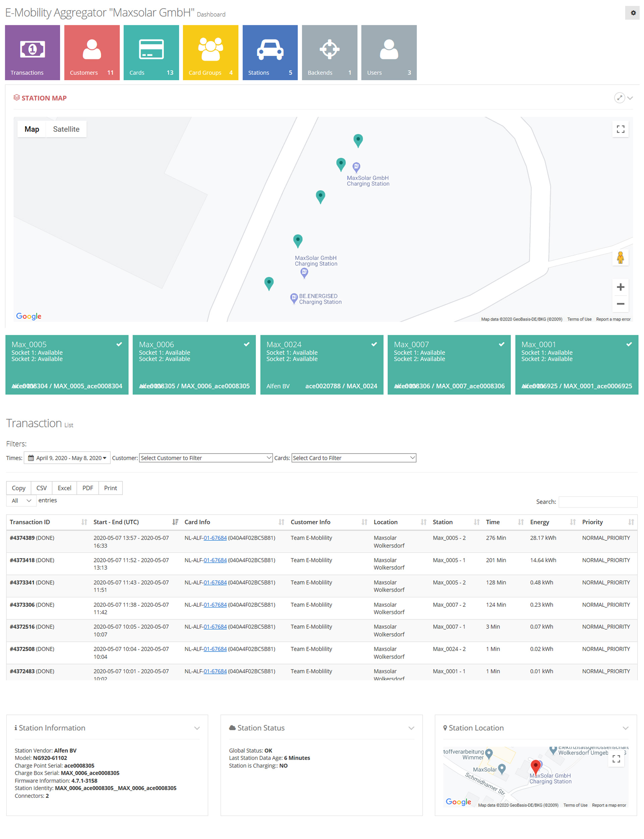Screen dimensions: 644x839
Task: Toggle fullscreen on the station map
Action: point(620,129)
